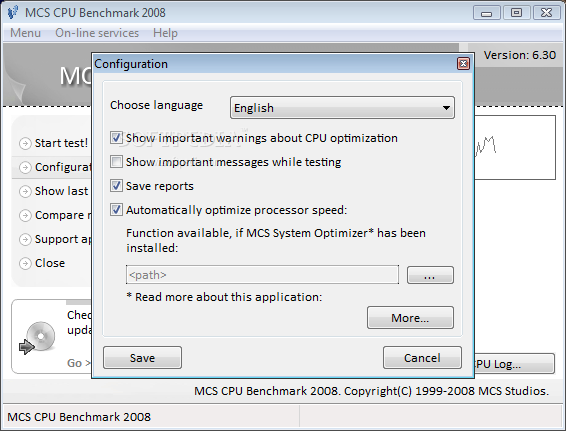566x431 pixels.
Task: Click the Go > link in update box
Action: (x=79, y=363)
